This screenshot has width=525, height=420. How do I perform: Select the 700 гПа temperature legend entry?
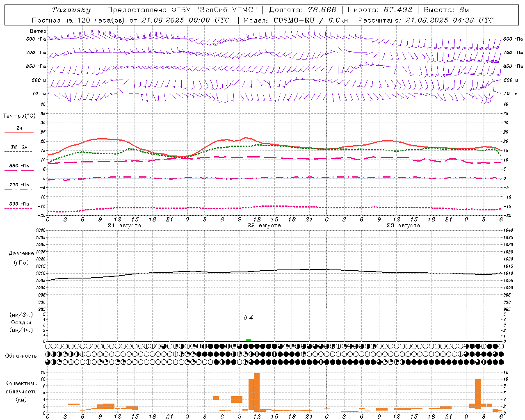click(19, 185)
